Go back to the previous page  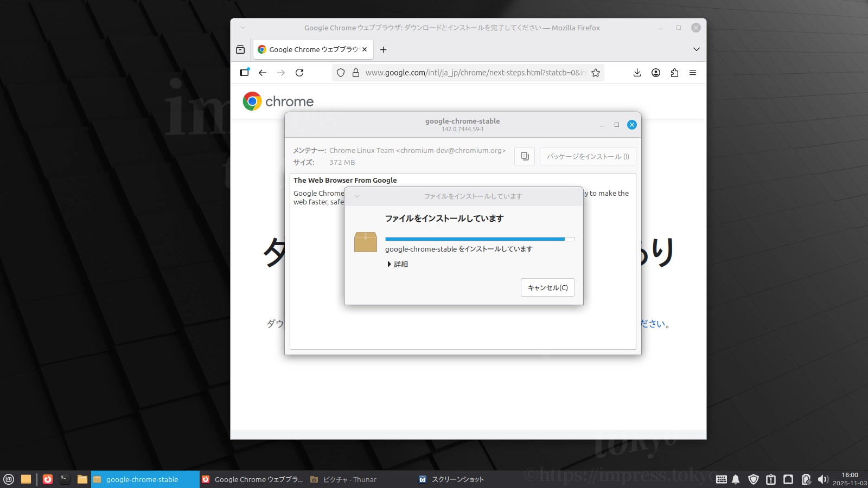pyautogui.click(x=263, y=73)
